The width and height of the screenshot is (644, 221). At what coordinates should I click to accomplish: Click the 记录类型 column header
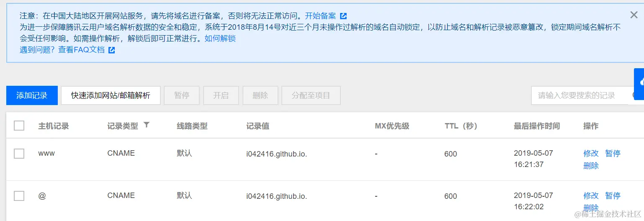pos(123,126)
